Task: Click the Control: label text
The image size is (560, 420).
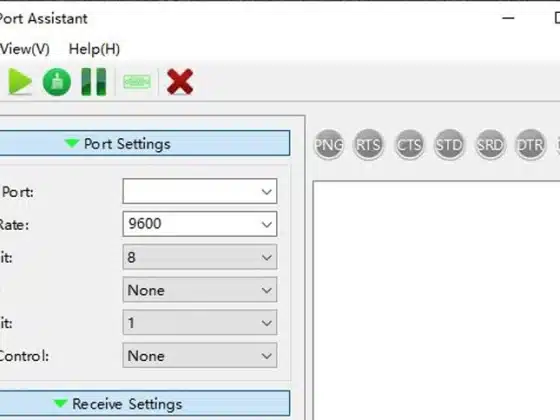Action: tap(24, 356)
